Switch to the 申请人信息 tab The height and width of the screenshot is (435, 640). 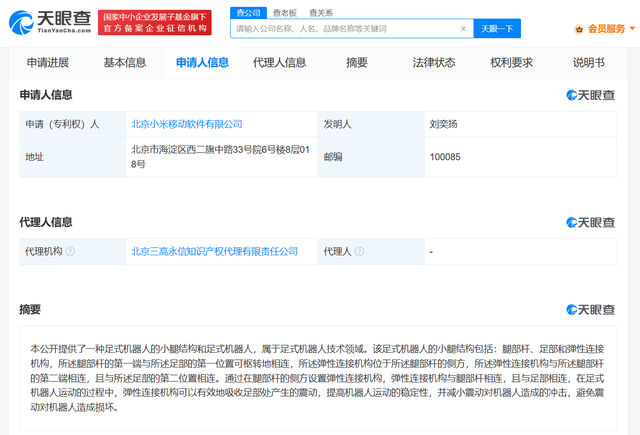point(202,63)
